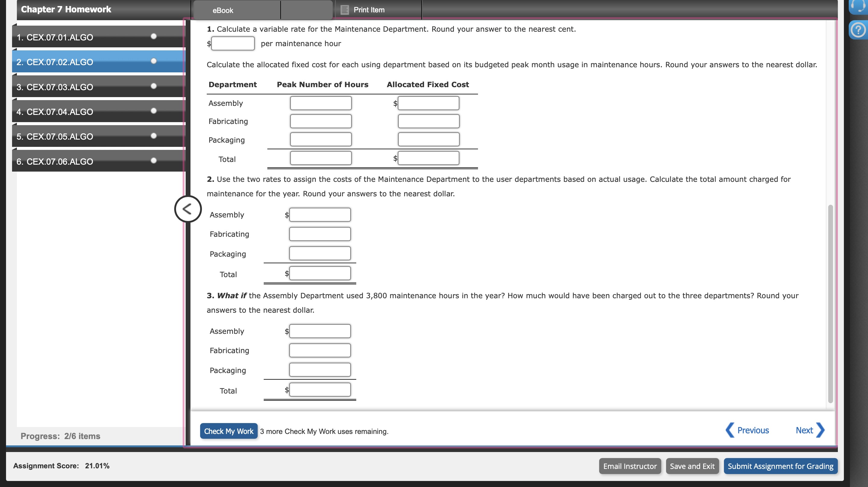This screenshot has width=868, height=487.
Task: Click status dot for CEX.07.03.ALGO
Action: click(x=154, y=86)
